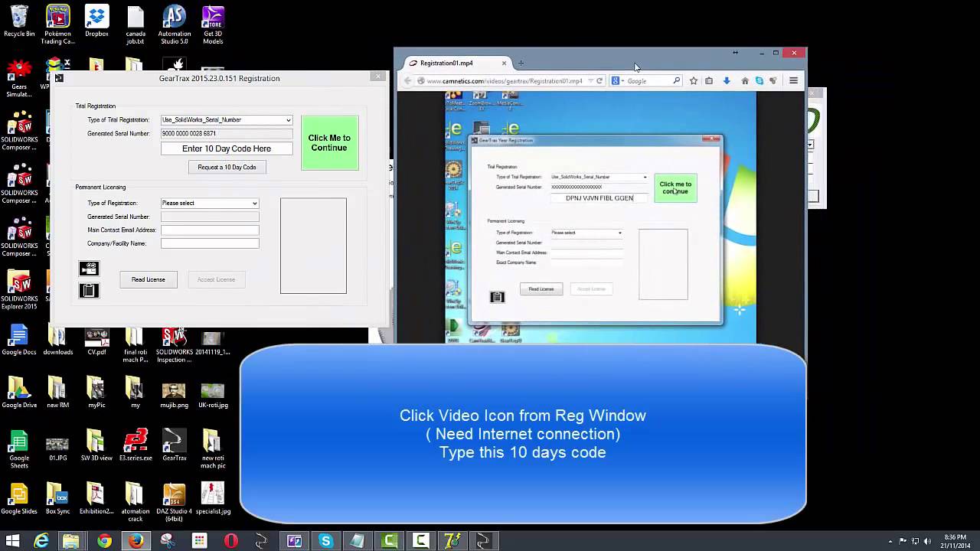This screenshot has width=980, height=551.
Task: Open the Firefox hamburger menu
Action: tap(793, 80)
